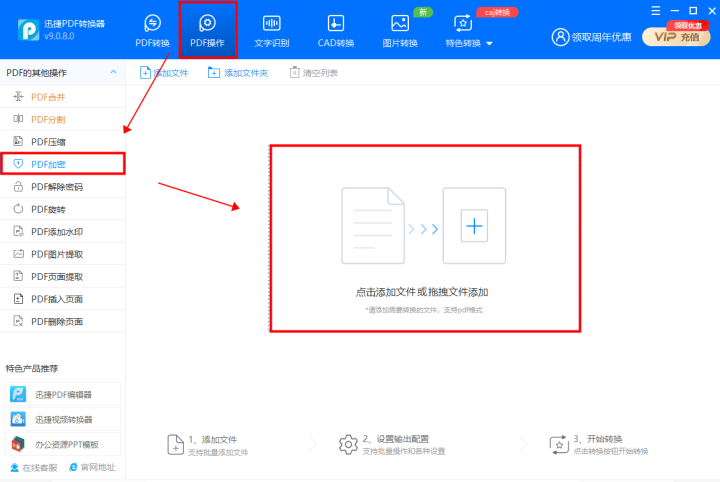720x482 pixels.
Task: Click the 特色产品推荐 heading
Action: (32, 368)
